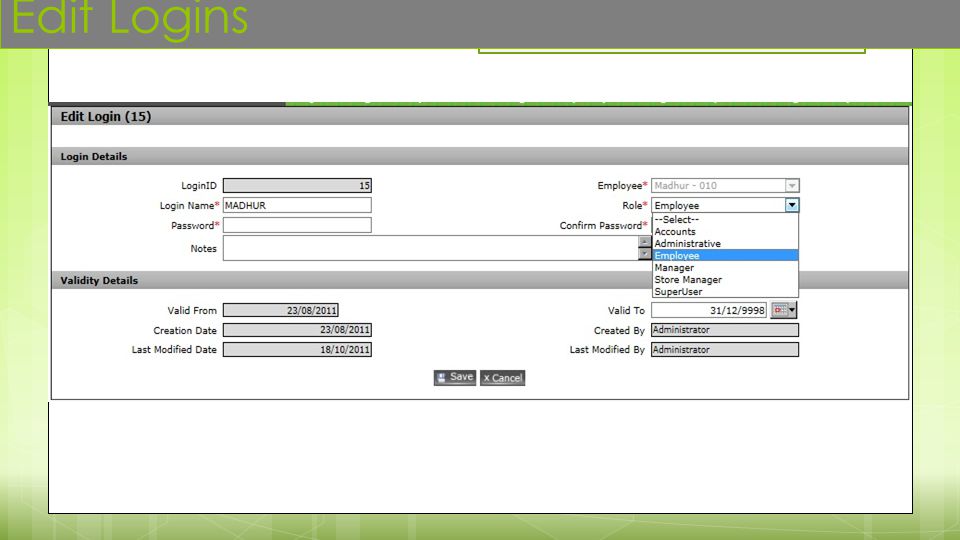The height and width of the screenshot is (540, 960).
Task: Click the Confirm Password label
Action: tap(601, 225)
